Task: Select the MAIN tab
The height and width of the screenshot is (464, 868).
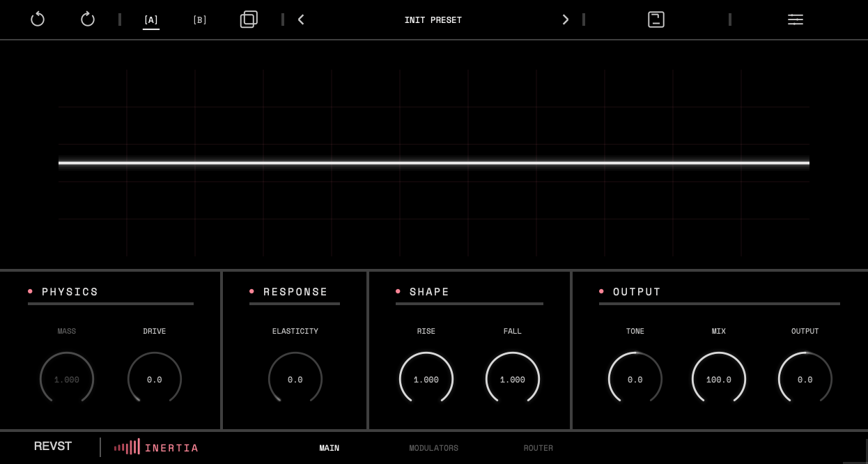Action: pos(330,448)
